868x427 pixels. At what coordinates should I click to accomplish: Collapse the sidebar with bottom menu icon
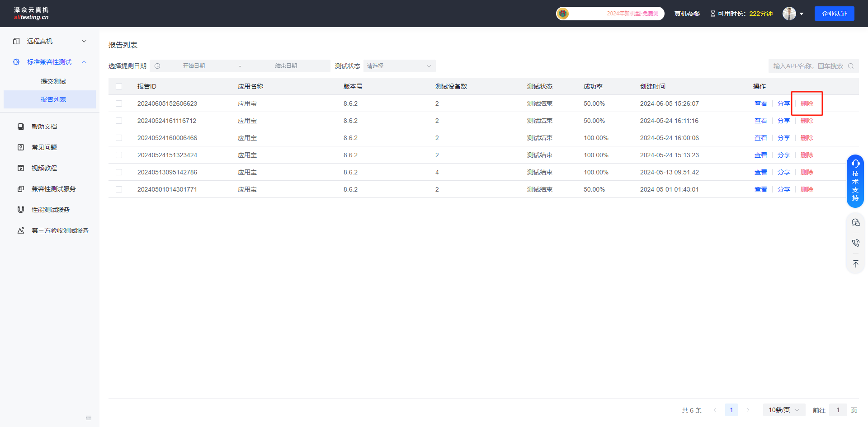pos(89,418)
